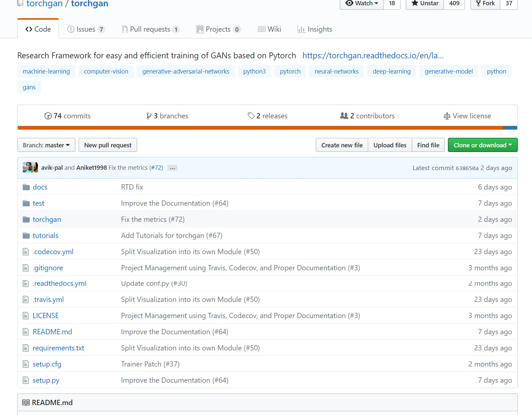
Task: Unstar the torchgan repository
Action: click(425, 3)
